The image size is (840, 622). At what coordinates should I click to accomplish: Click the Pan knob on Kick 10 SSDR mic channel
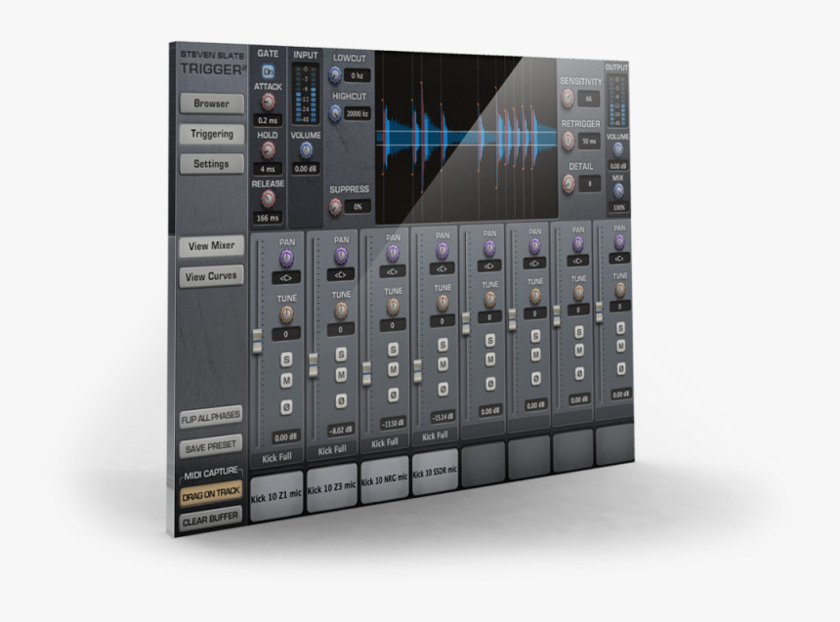click(x=441, y=250)
